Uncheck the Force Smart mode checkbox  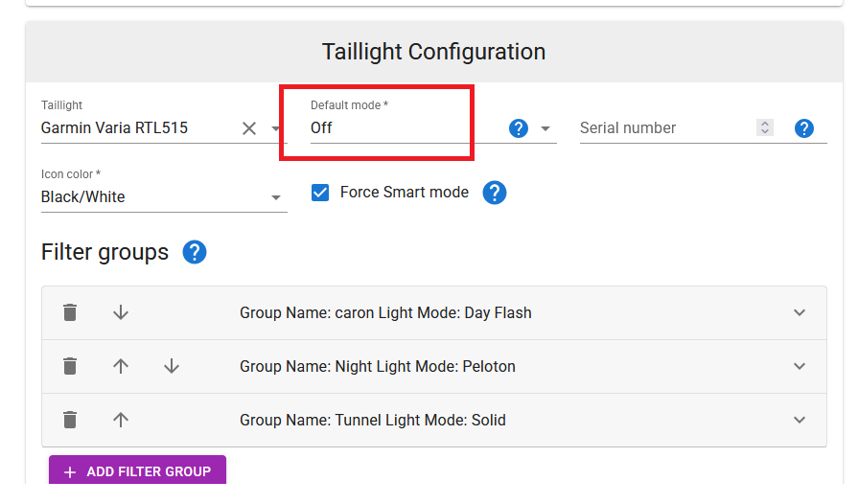tap(321, 193)
